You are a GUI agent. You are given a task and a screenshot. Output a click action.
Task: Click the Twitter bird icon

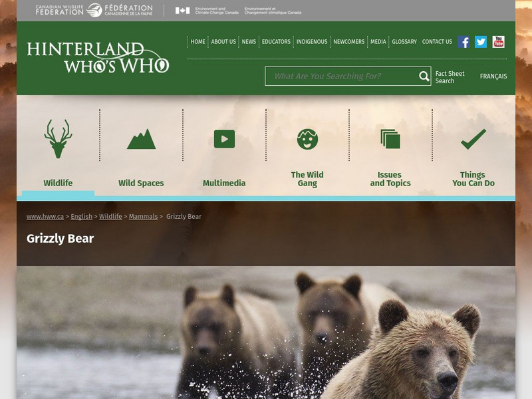coord(480,41)
